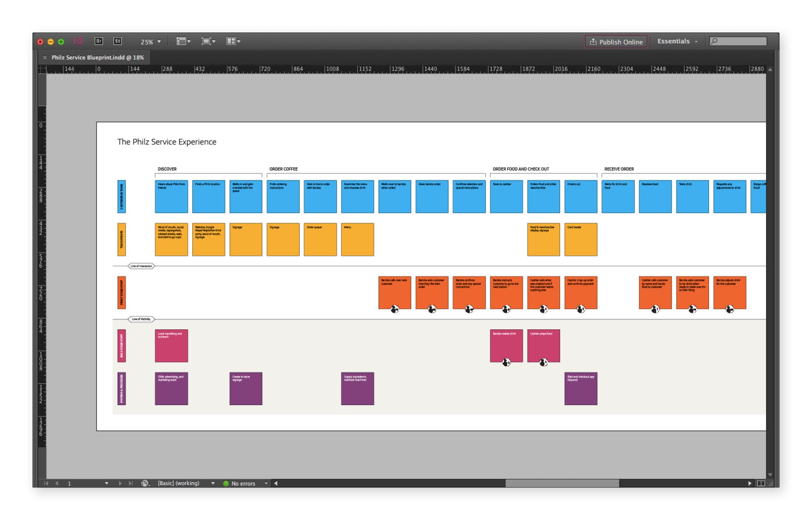Image resolution: width=812 pixels, height=520 pixels.
Task: Select the 'Card reader' yellow touchpoint box
Action: tap(581, 240)
